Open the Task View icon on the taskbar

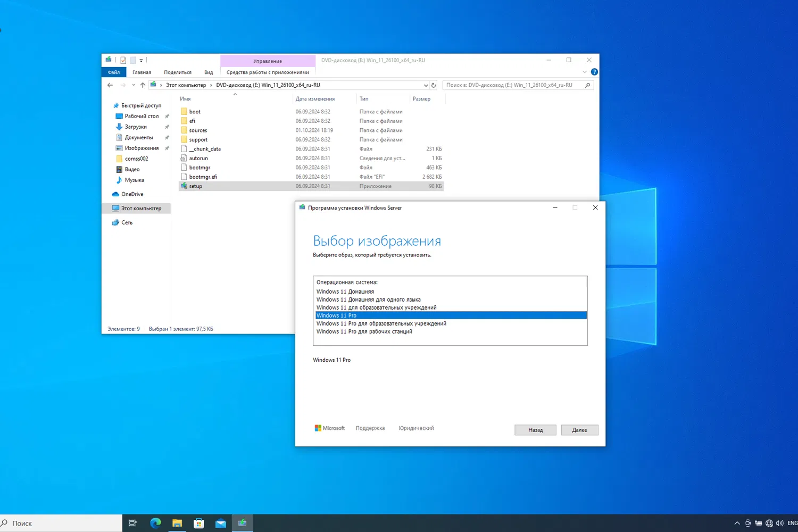point(133,523)
